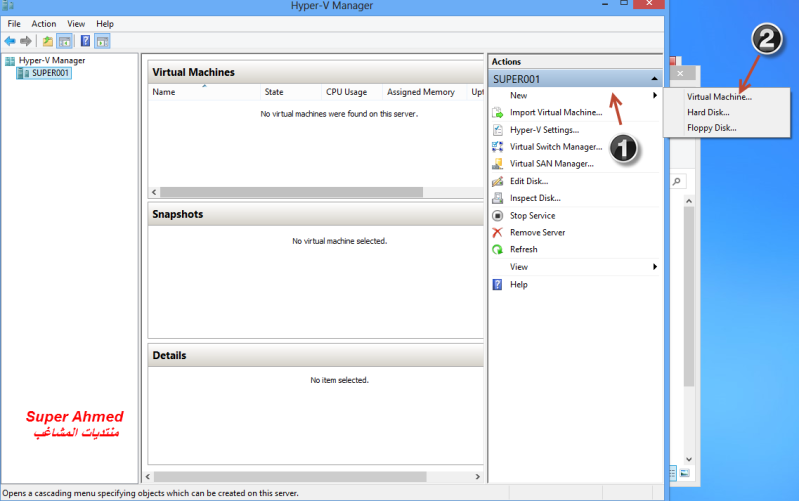This screenshot has width=799, height=501.
Task: Open the View menu in menu bar
Action: [x=76, y=24]
